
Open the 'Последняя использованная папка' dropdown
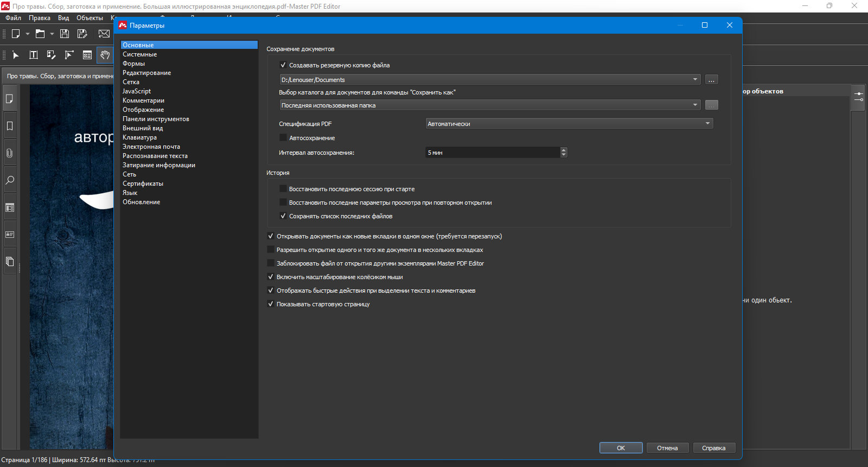[x=490, y=105]
